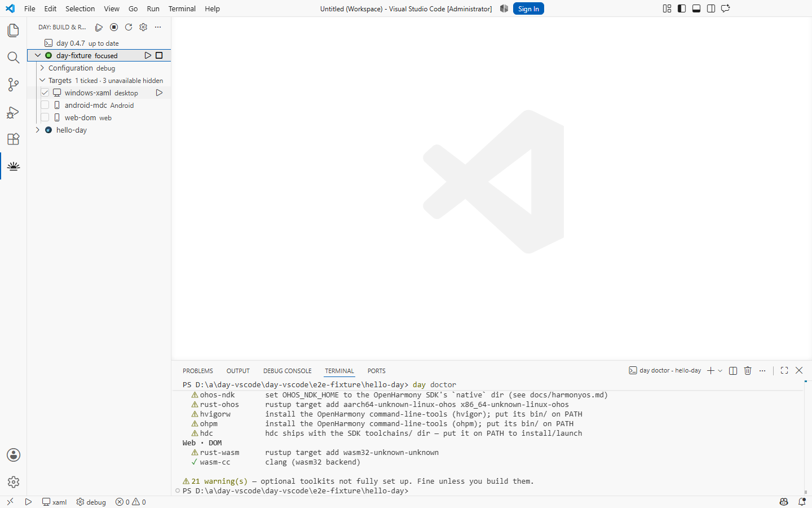Run the windows-xaml target
The image size is (812, 508).
click(159, 93)
